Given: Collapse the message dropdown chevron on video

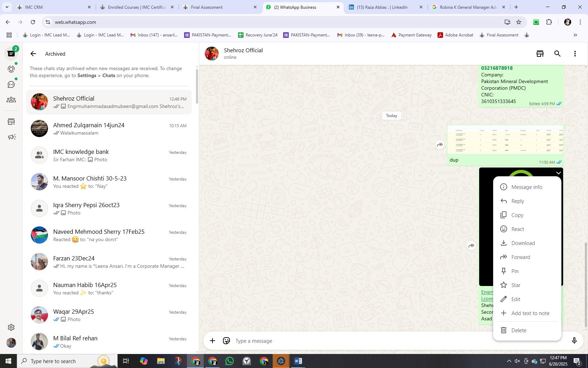Looking at the screenshot, I should point(558,173).
